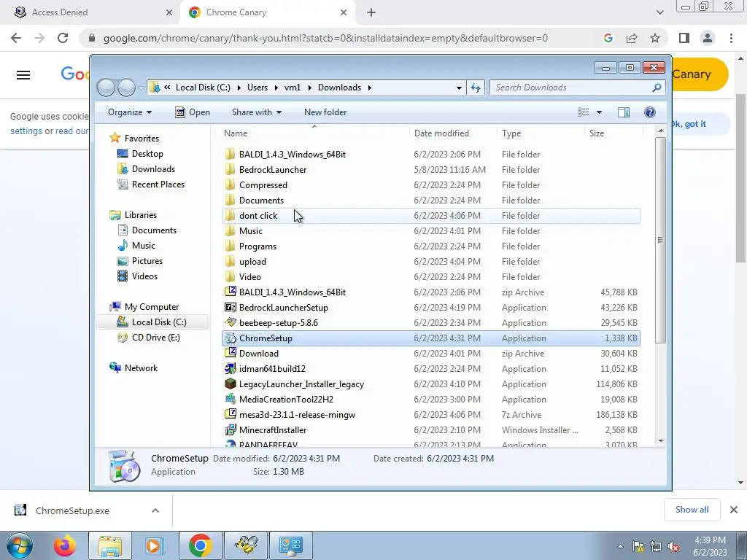The width and height of the screenshot is (747, 560).
Task: Click the arrow after Downloads in the path
Action: tap(369, 87)
